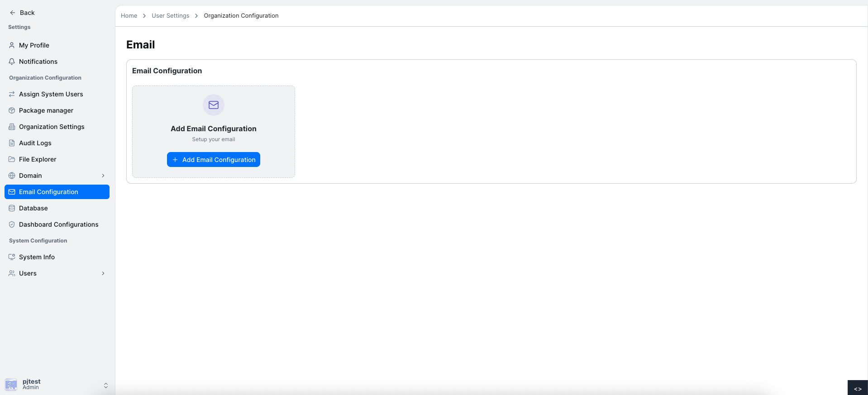Click the Organization Settings building icon
Image resolution: width=868 pixels, height=395 pixels.
pos(12,127)
